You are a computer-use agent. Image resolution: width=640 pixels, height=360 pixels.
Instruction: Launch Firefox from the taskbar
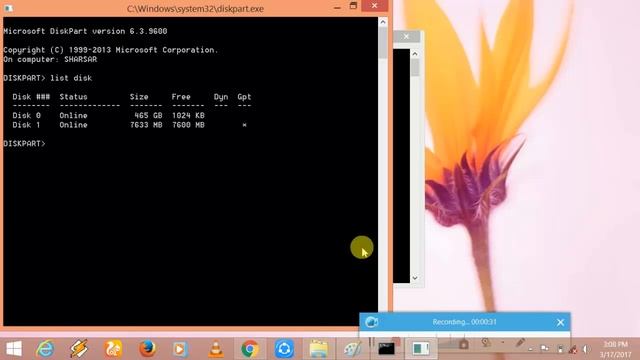[x=147, y=349]
